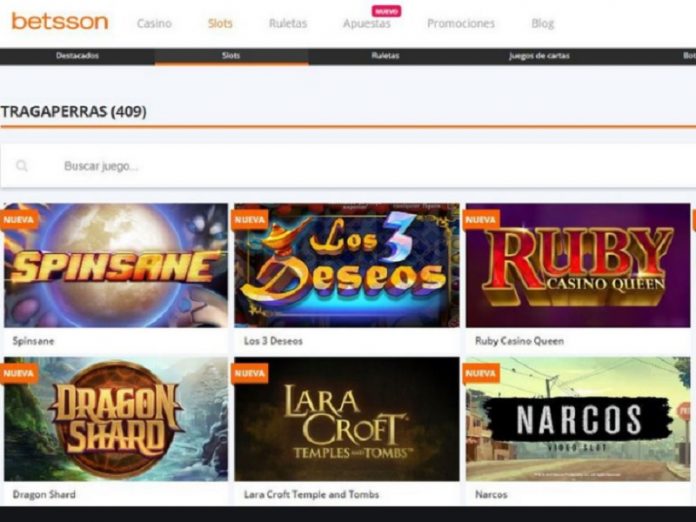Open the Blog link
The width and height of the screenshot is (696, 522).
[x=542, y=23]
